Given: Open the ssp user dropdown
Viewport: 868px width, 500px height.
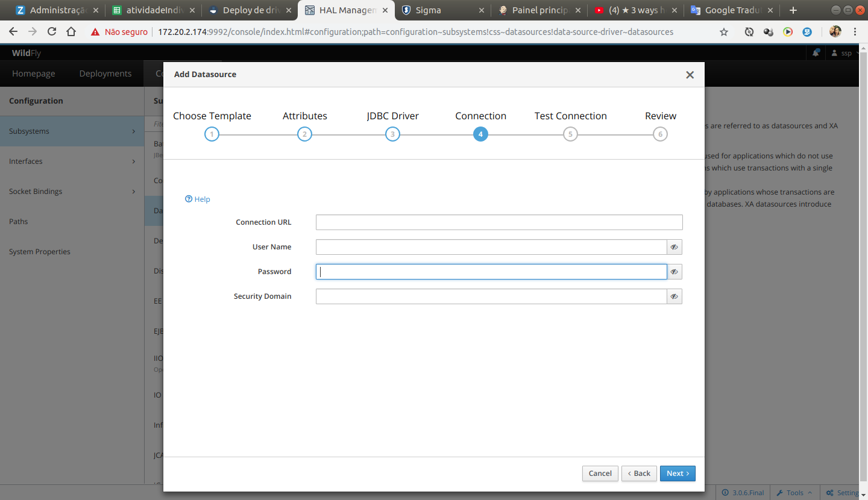Looking at the screenshot, I should 846,53.
